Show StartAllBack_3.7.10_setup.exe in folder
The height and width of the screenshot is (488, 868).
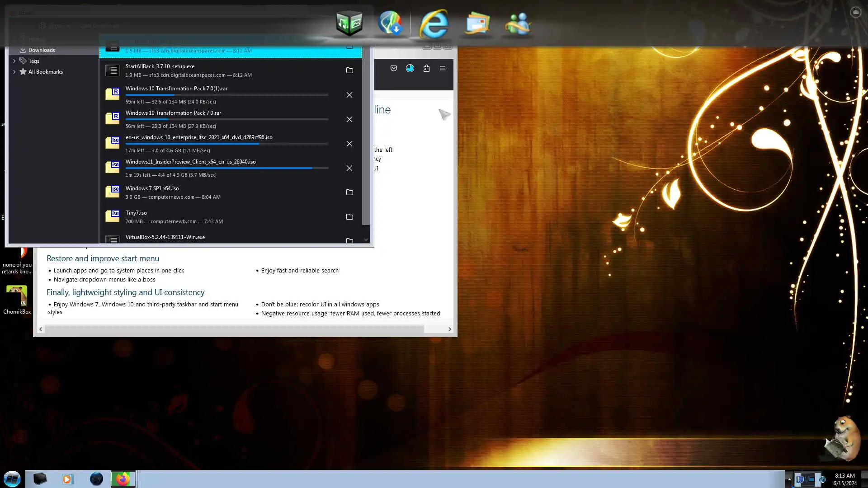pyautogui.click(x=349, y=70)
